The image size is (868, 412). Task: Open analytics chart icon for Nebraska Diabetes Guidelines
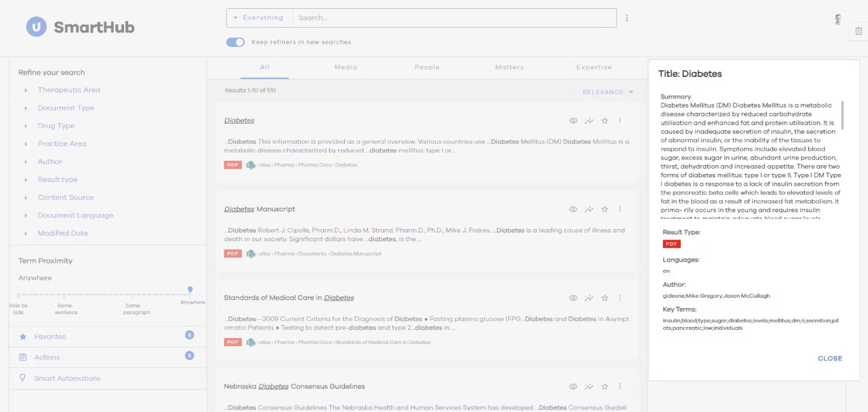click(x=589, y=386)
